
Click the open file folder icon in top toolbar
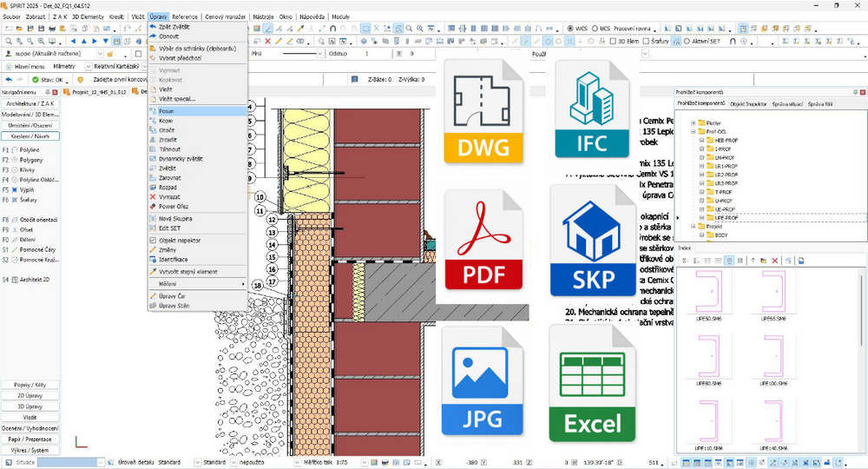pyautogui.click(x=19, y=29)
